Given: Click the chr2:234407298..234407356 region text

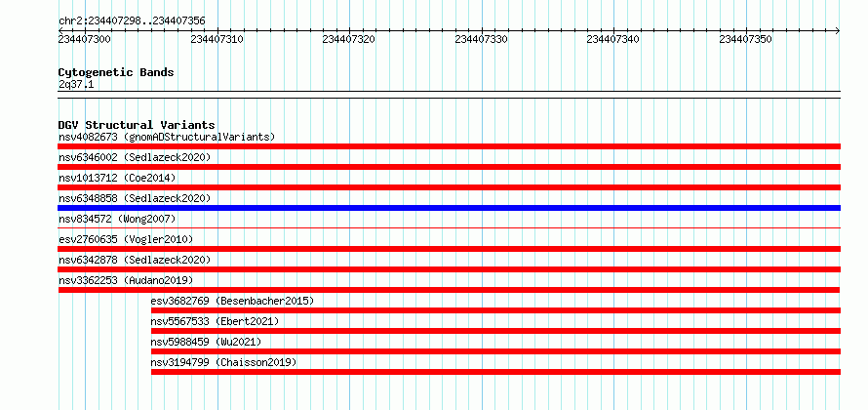Looking at the screenshot, I should click(132, 20).
